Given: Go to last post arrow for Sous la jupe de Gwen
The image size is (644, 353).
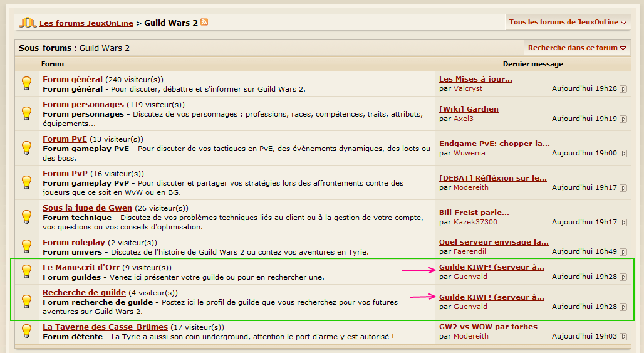Looking at the screenshot, I should click(x=623, y=223).
